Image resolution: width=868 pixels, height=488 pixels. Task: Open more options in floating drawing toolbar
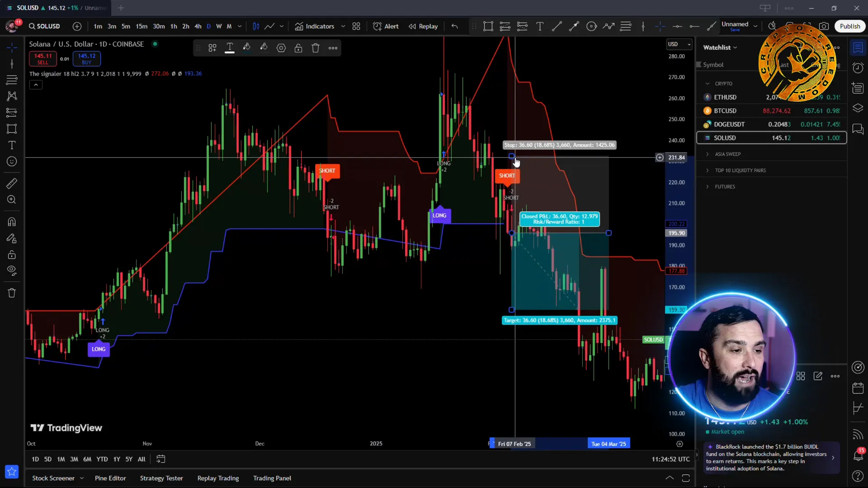[333, 48]
